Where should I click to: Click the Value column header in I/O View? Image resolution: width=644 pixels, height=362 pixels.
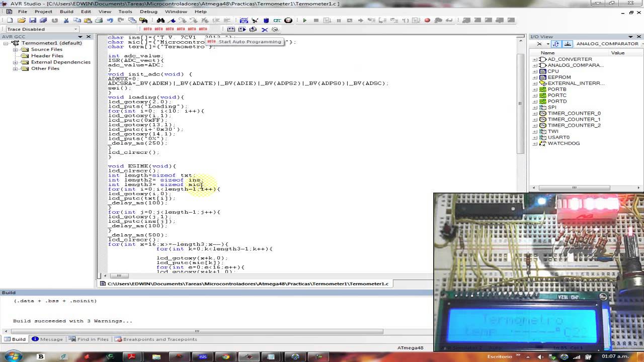pos(617,53)
